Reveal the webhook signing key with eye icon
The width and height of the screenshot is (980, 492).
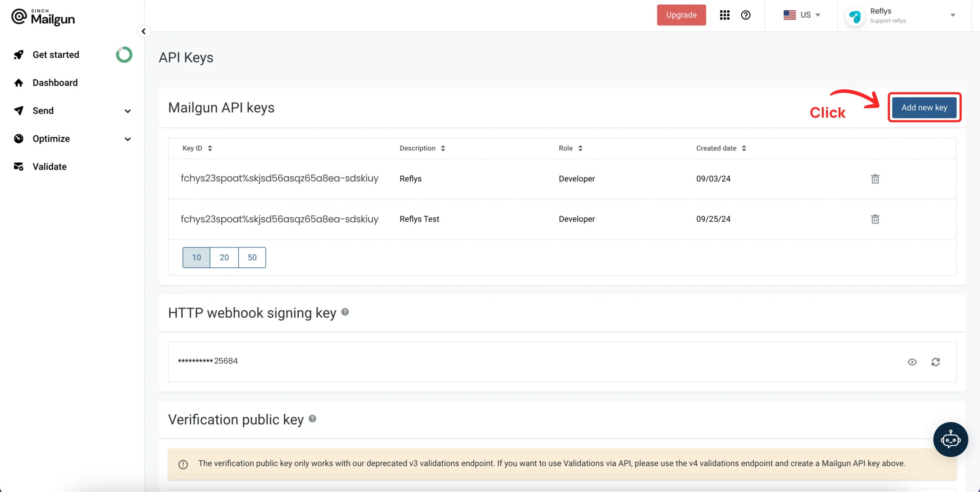(912, 362)
